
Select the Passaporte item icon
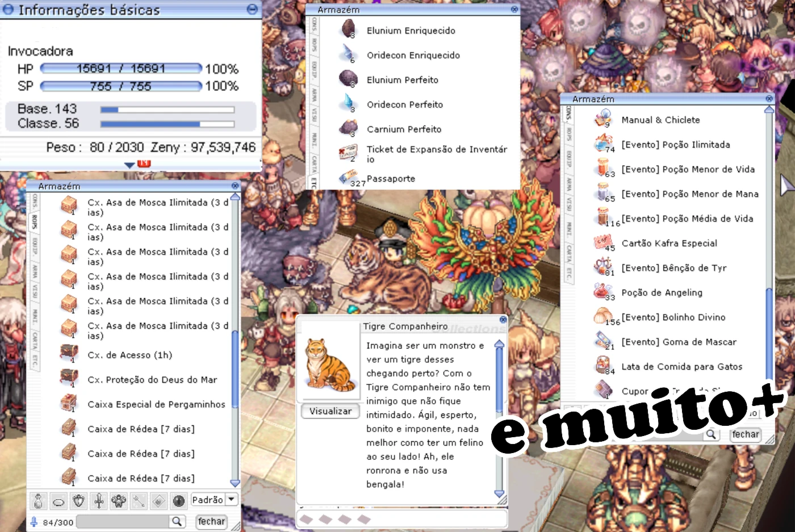tap(348, 178)
